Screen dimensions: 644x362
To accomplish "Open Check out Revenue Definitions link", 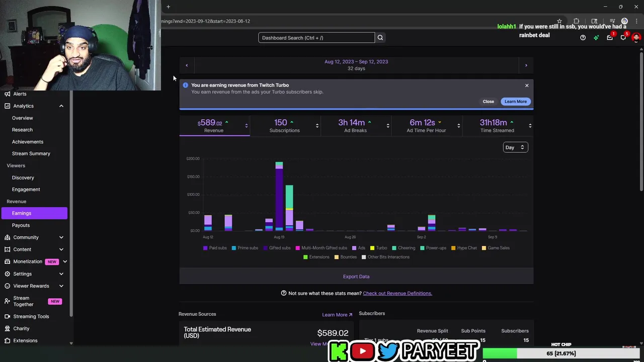I will (x=397, y=293).
